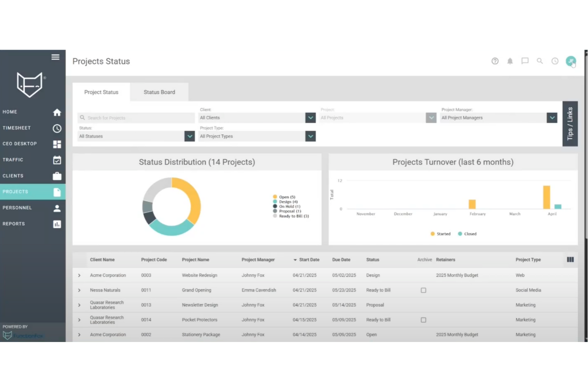Click the JF user avatar

[x=571, y=61]
